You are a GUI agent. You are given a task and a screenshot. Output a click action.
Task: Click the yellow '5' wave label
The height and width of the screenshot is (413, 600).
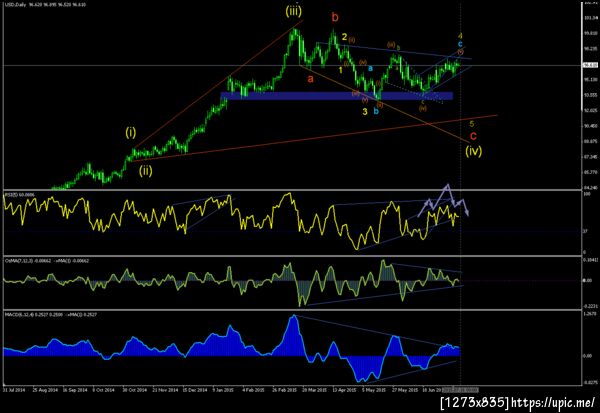472,124
